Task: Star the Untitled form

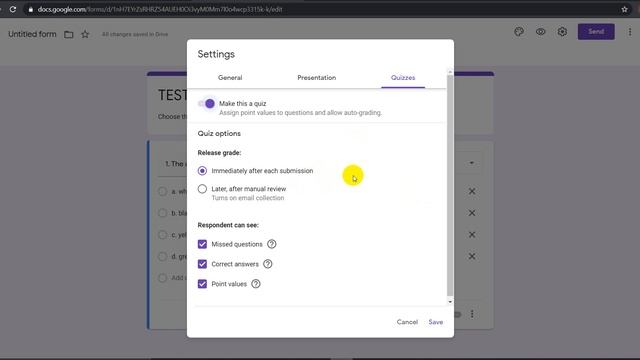Action: click(x=85, y=34)
